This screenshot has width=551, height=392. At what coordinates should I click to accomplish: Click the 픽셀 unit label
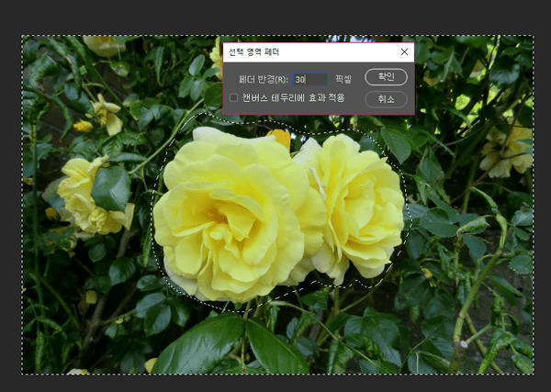click(x=343, y=80)
